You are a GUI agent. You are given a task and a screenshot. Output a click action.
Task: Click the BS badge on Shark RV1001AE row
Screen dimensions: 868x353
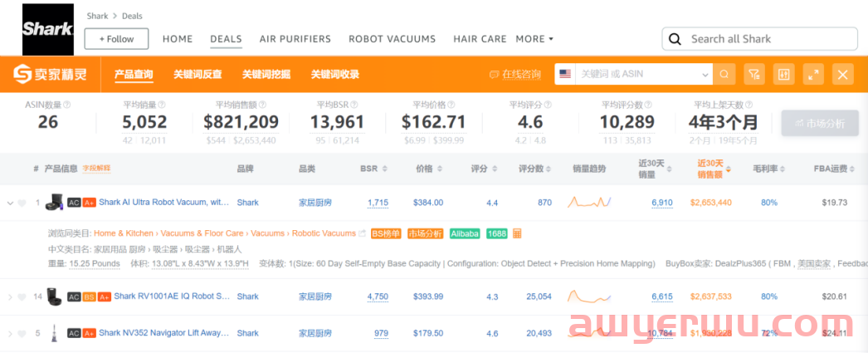(89, 297)
